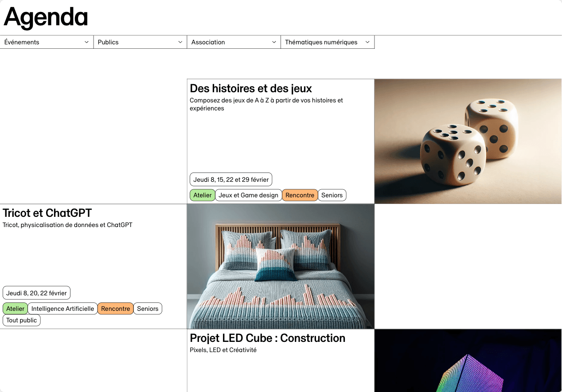This screenshot has height=392, width=562.
Task: Open the Événements filter dropdown
Action: click(x=47, y=42)
